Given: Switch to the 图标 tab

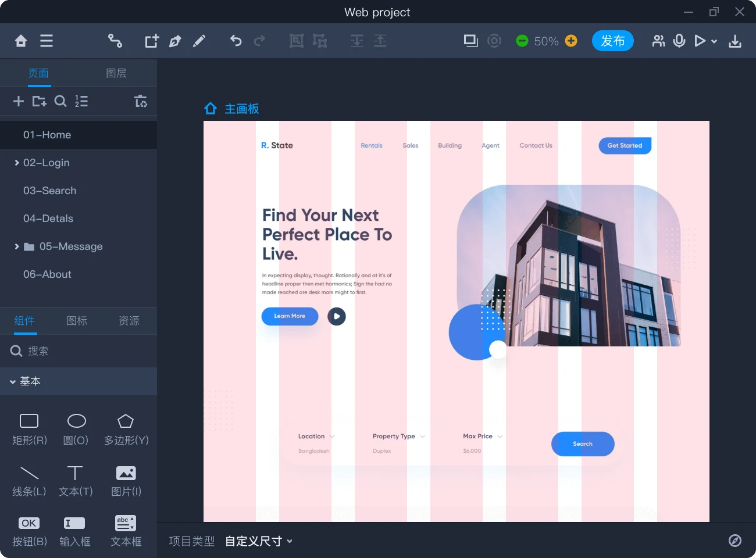Looking at the screenshot, I should click(x=77, y=321).
